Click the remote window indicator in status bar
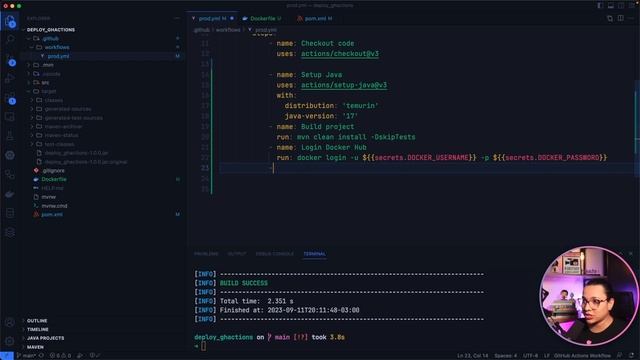640x360 pixels. [x=7, y=356]
